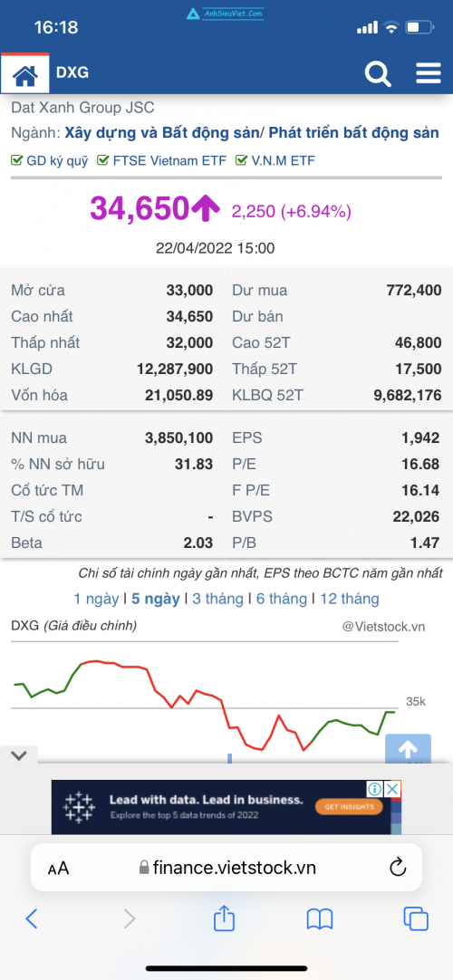Close the ad with X icon
Image resolution: width=453 pixels, height=980 pixels.
(392, 789)
